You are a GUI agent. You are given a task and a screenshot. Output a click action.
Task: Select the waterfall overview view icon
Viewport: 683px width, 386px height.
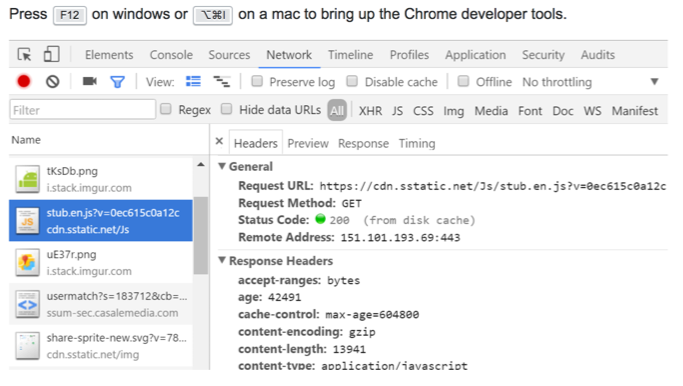tap(222, 81)
